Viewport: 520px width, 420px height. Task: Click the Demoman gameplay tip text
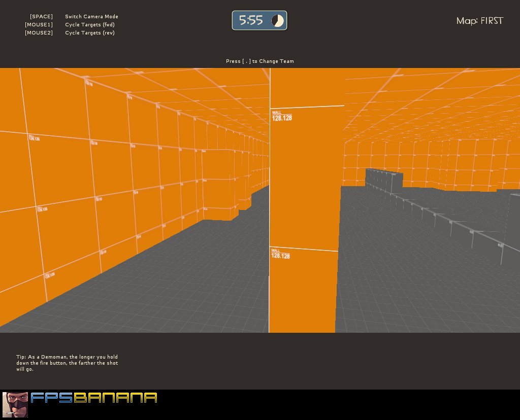click(67, 363)
